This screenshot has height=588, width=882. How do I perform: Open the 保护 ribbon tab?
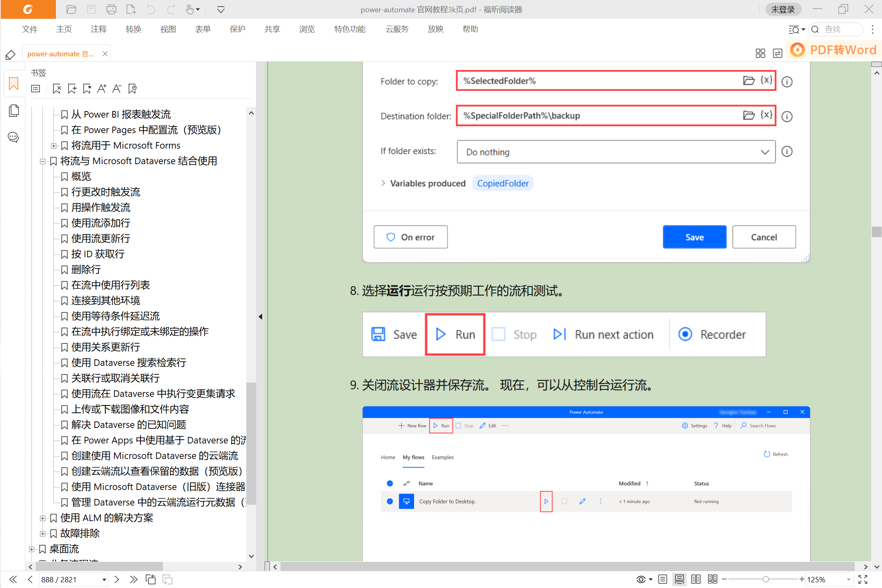click(237, 29)
